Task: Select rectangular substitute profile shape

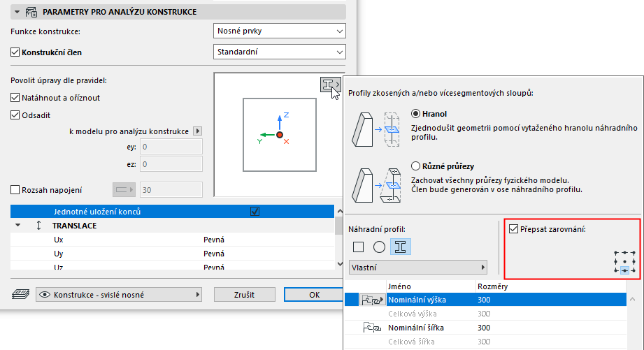Action: pos(359,247)
